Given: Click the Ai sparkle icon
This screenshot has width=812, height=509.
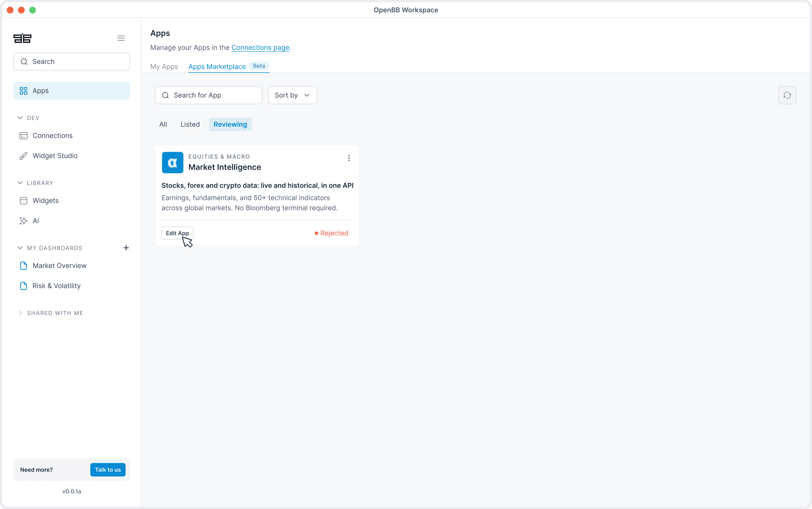Looking at the screenshot, I should (24, 221).
